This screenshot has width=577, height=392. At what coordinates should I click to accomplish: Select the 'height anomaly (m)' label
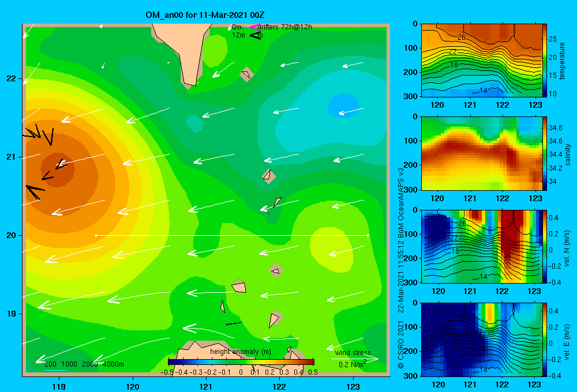point(240,352)
